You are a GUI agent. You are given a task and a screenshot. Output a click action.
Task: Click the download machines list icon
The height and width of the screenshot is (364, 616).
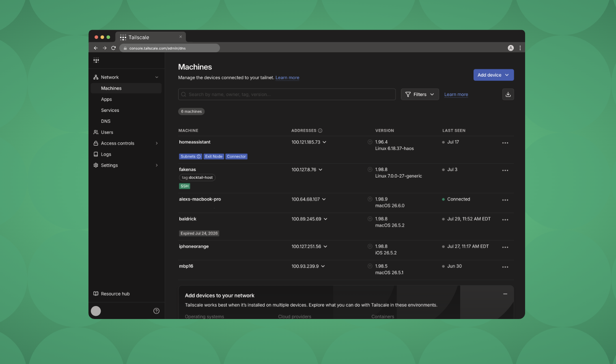[508, 94]
